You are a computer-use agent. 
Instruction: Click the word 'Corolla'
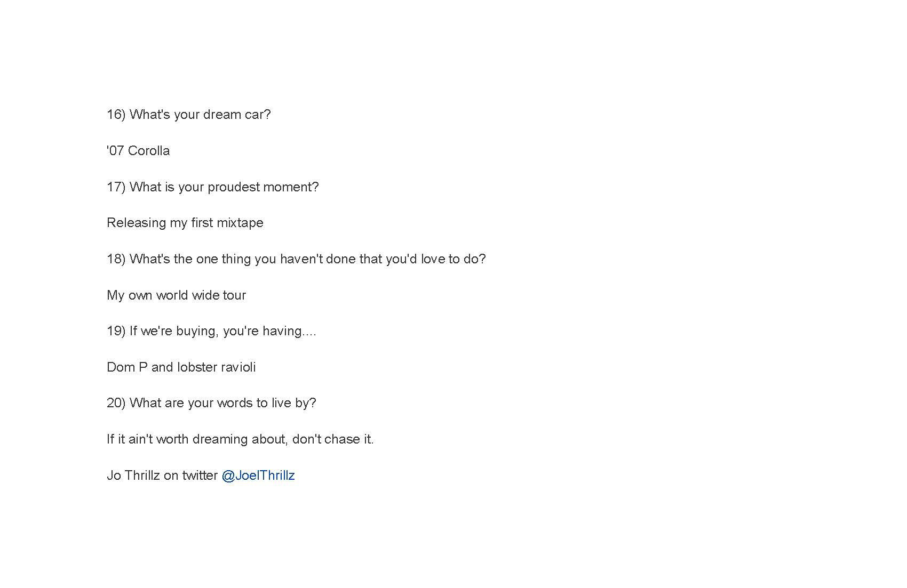click(149, 151)
